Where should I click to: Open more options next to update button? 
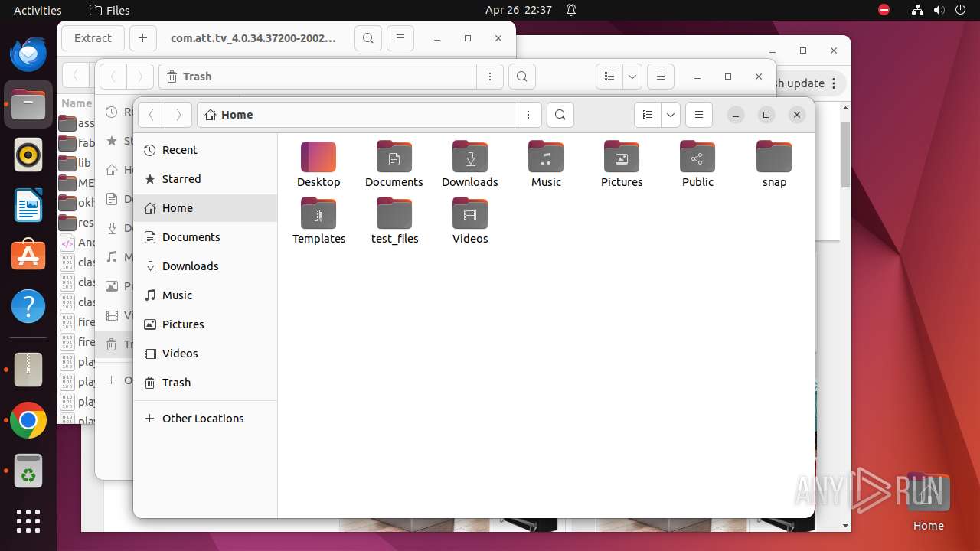click(x=834, y=83)
